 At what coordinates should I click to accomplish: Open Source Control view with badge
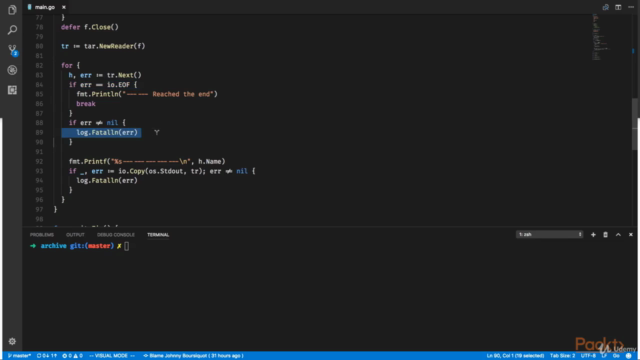pos(12,50)
